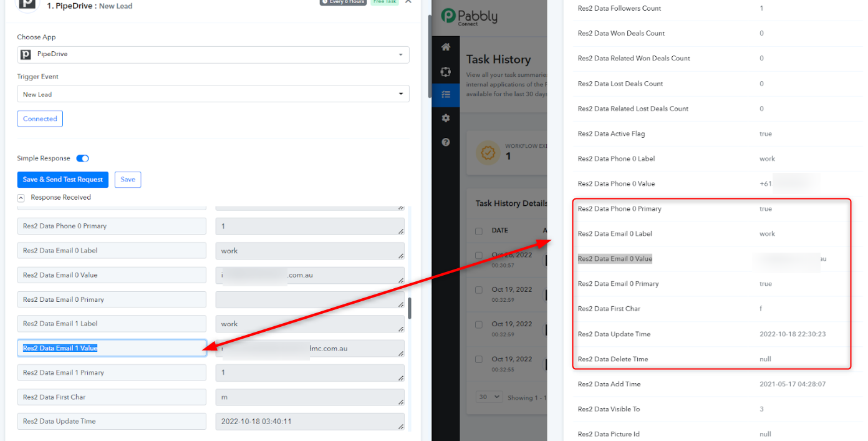Click the white Save button
This screenshot has width=868, height=441.
pos(128,180)
